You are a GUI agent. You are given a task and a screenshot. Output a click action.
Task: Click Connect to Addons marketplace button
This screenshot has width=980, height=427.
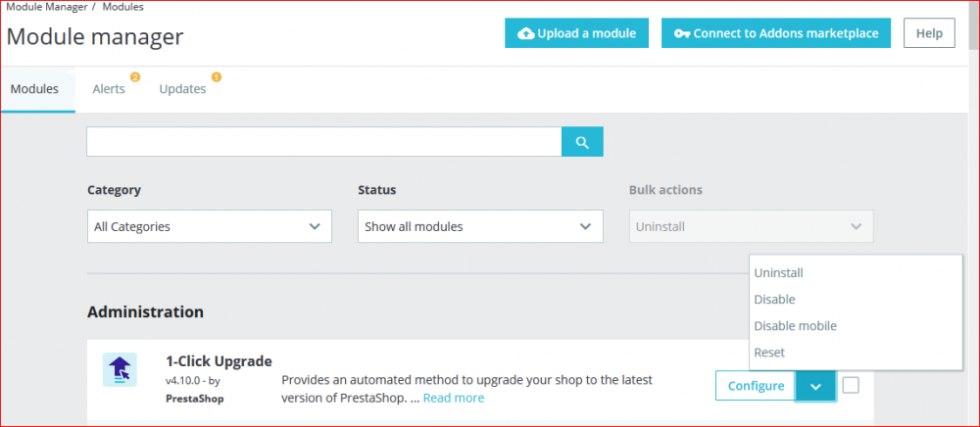pyautogui.click(x=776, y=33)
